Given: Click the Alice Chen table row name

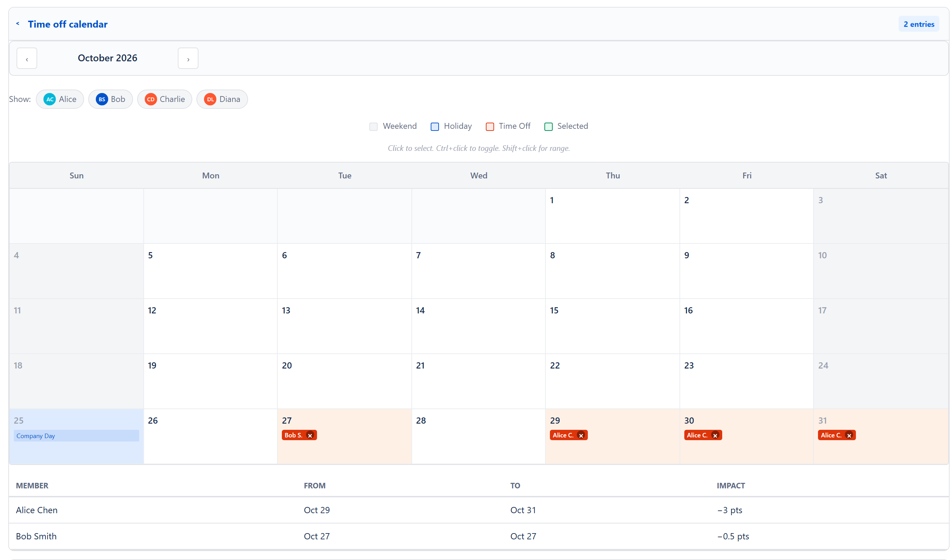Looking at the screenshot, I should pos(37,510).
